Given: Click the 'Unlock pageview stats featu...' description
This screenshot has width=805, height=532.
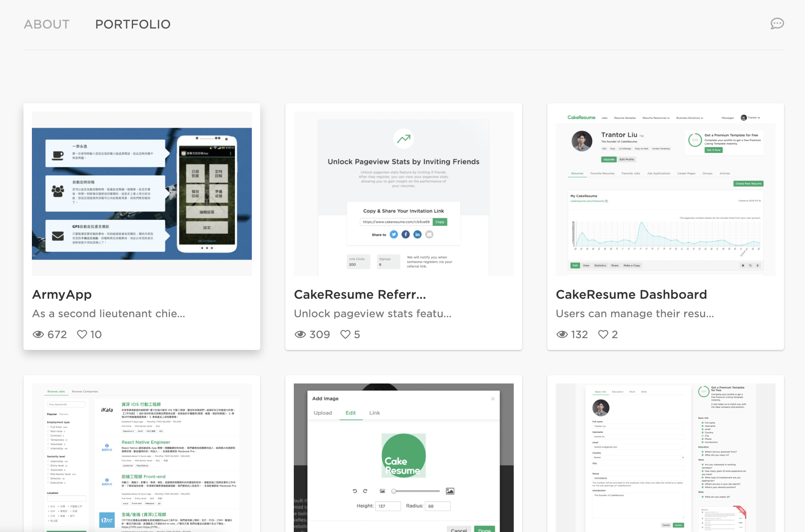Looking at the screenshot, I should [x=373, y=314].
